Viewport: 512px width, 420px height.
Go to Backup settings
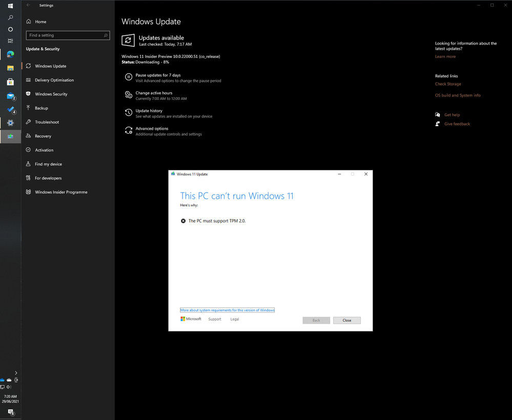(68, 108)
